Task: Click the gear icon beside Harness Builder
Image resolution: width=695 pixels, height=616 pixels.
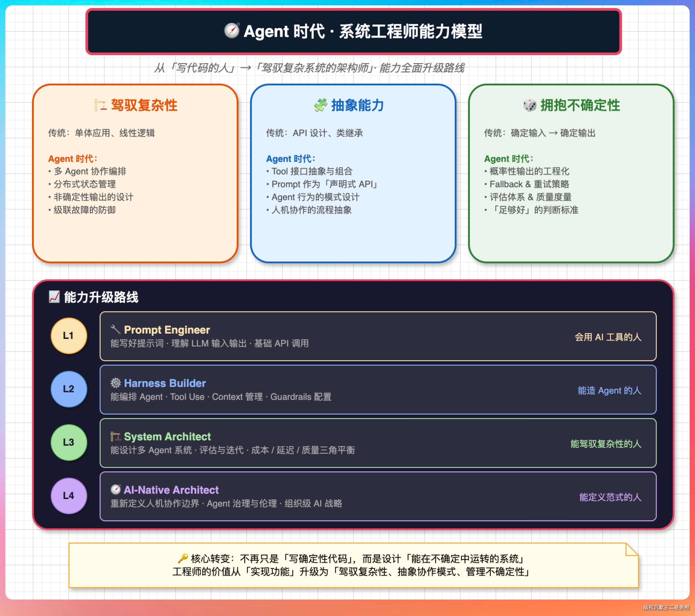Action: 116,383
